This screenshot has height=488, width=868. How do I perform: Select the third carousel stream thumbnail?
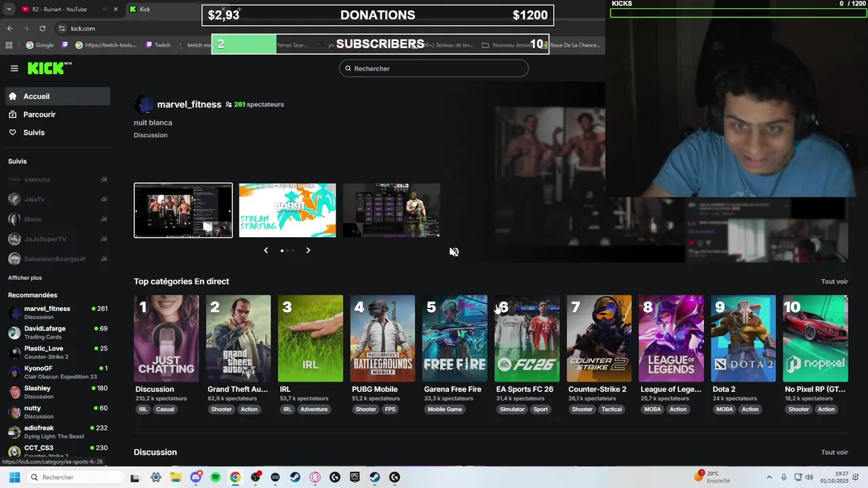pyautogui.click(x=391, y=210)
